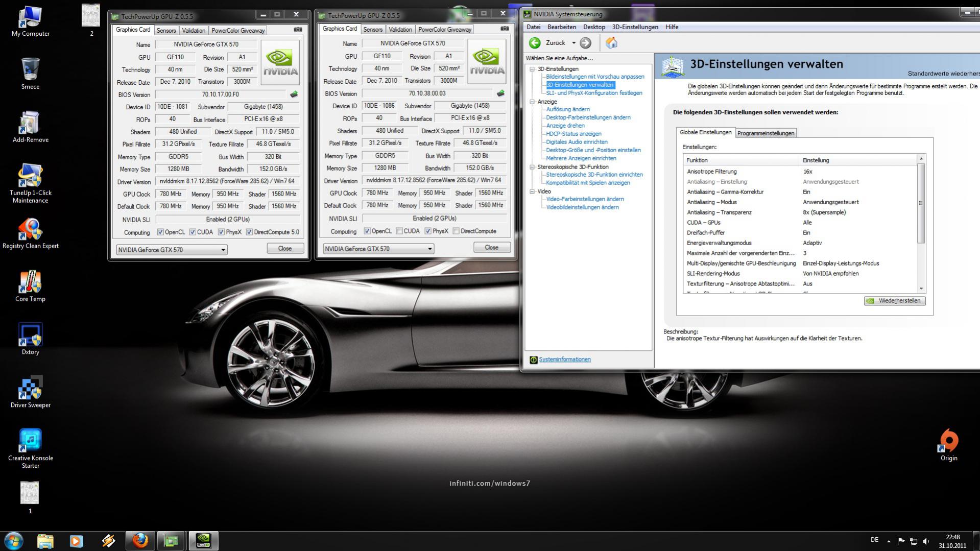Open the Systeminformationen link
The image size is (980, 551).
pyautogui.click(x=565, y=360)
